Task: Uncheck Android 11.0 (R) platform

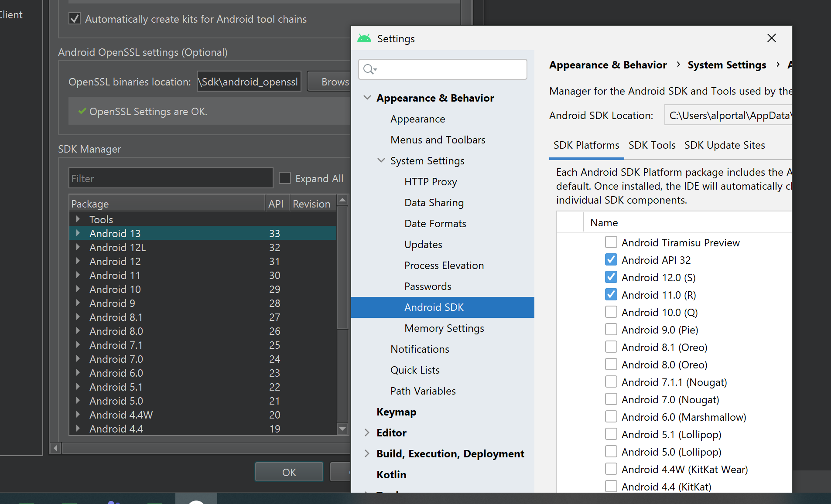Action: click(x=611, y=294)
